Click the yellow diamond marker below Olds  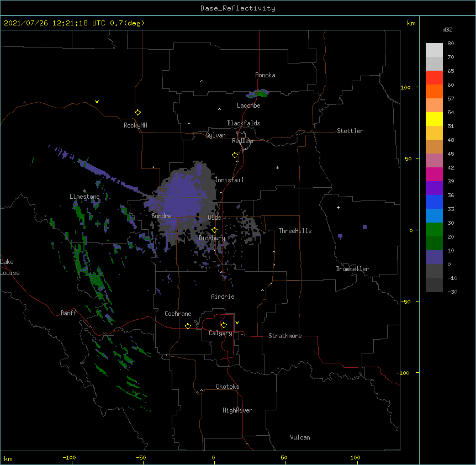point(214,230)
